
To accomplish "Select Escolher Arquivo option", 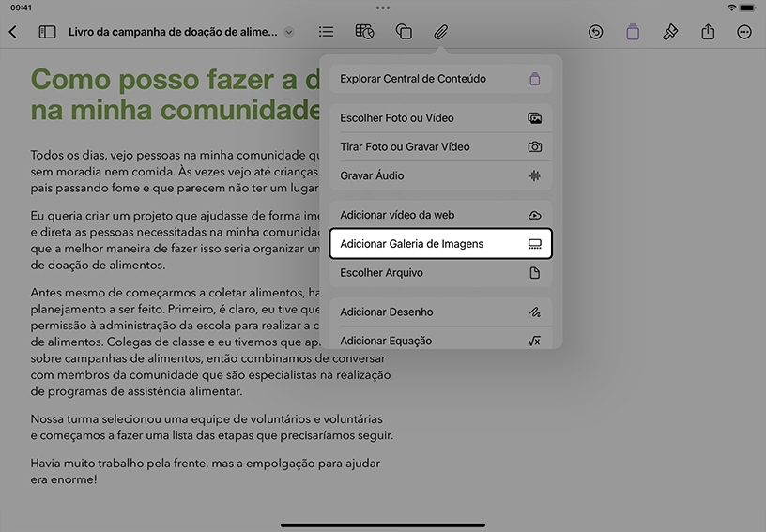I will [440, 272].
